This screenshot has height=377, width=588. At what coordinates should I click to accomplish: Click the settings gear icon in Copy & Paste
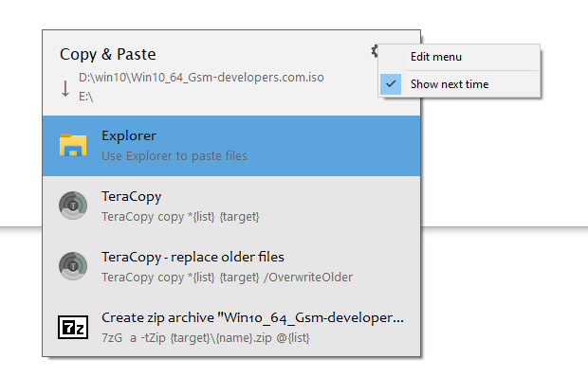[375, 51]
